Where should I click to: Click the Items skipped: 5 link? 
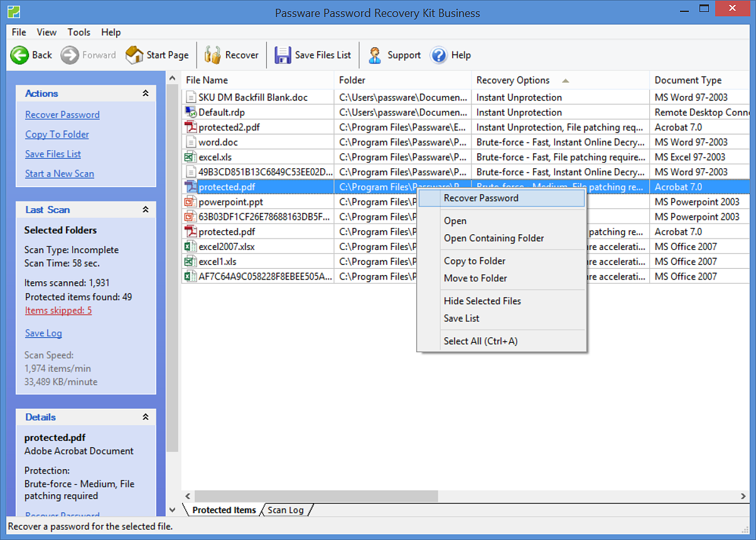tap(58, 311)
